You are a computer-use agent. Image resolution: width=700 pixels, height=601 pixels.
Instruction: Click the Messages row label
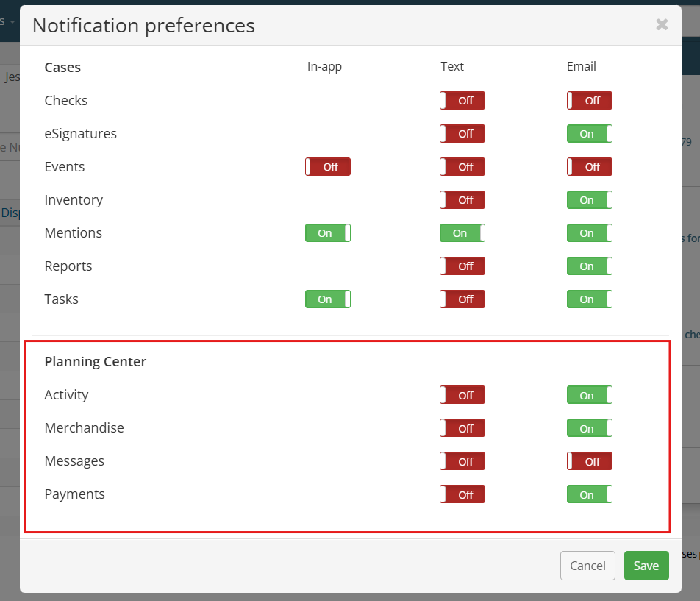tap(74, 460)
